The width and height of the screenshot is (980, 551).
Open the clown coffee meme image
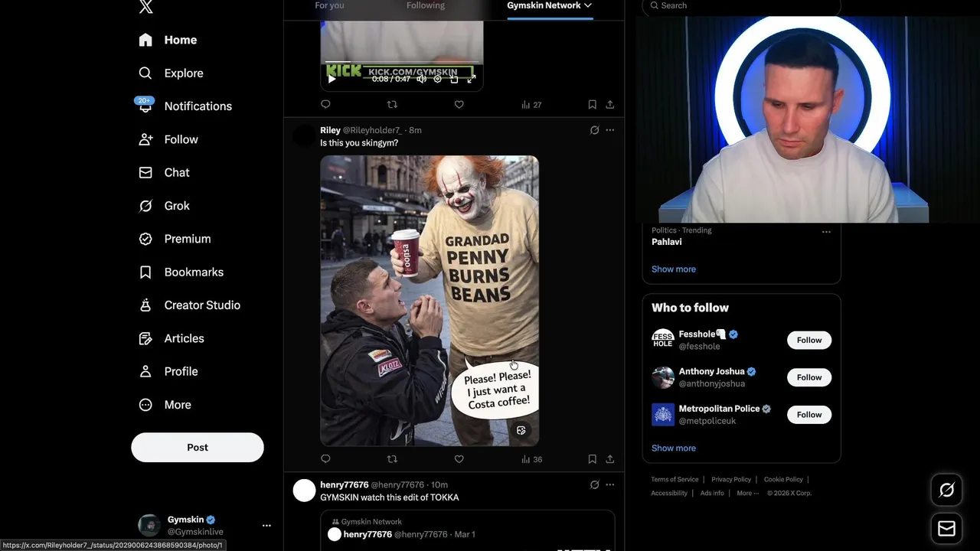[x=430, y=301]
